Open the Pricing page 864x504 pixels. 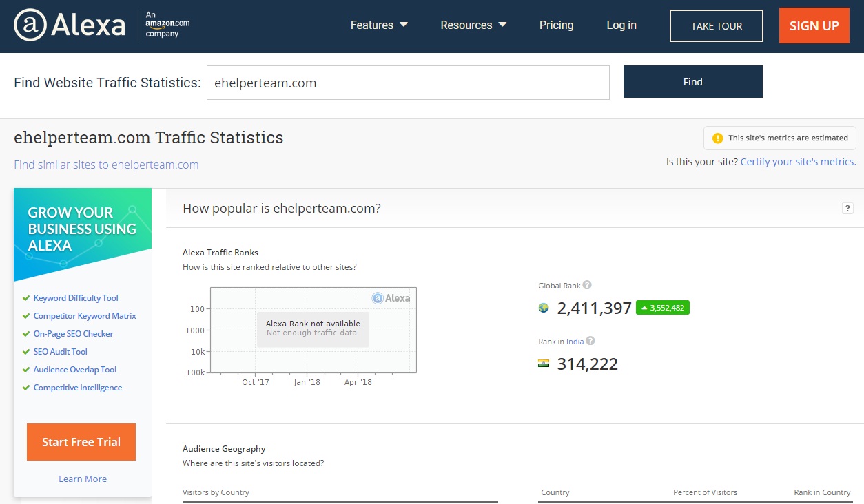click(556, 25)
